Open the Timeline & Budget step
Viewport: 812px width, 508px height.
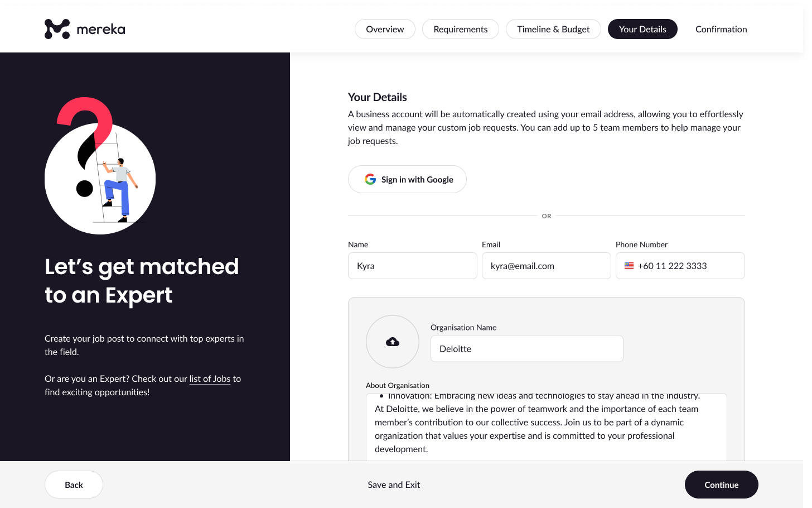(553, 30)
